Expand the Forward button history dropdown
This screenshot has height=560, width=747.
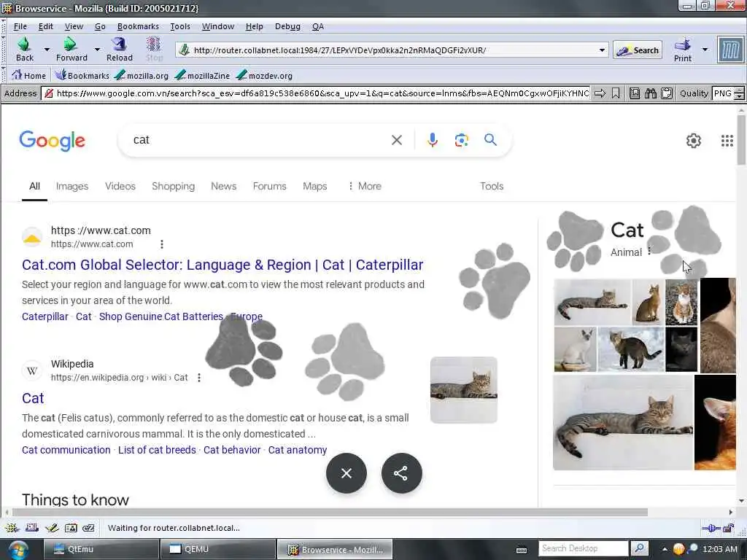(97, 50)
